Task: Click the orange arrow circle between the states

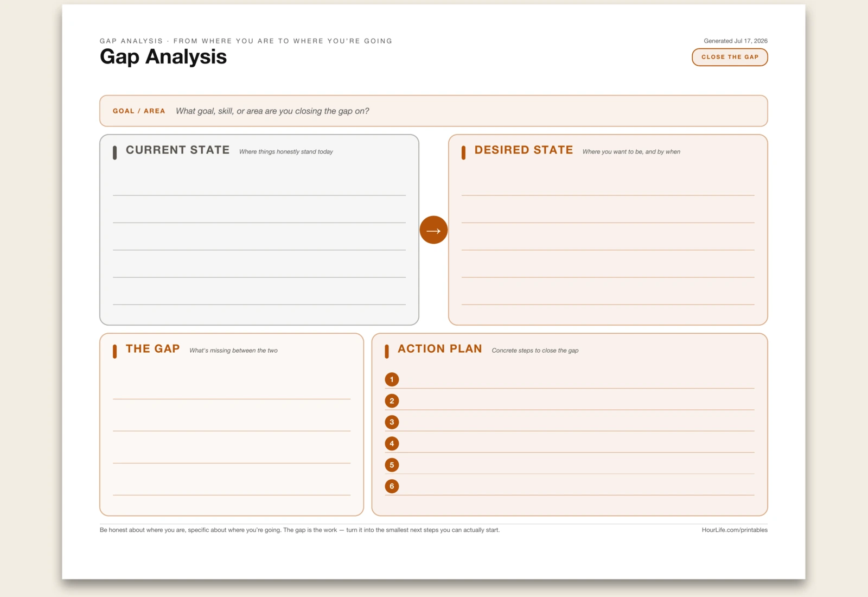Action: (x=433, y=230)
